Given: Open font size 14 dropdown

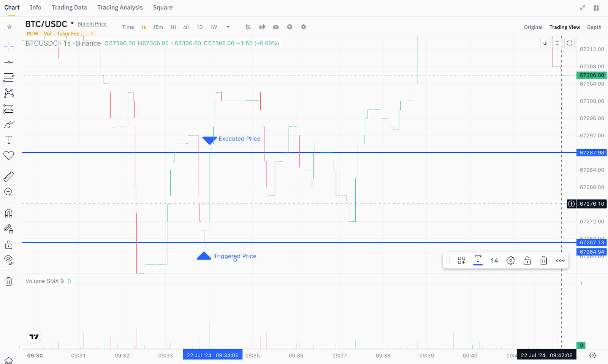Looking at the screenshot, I should tap(494, 260).
